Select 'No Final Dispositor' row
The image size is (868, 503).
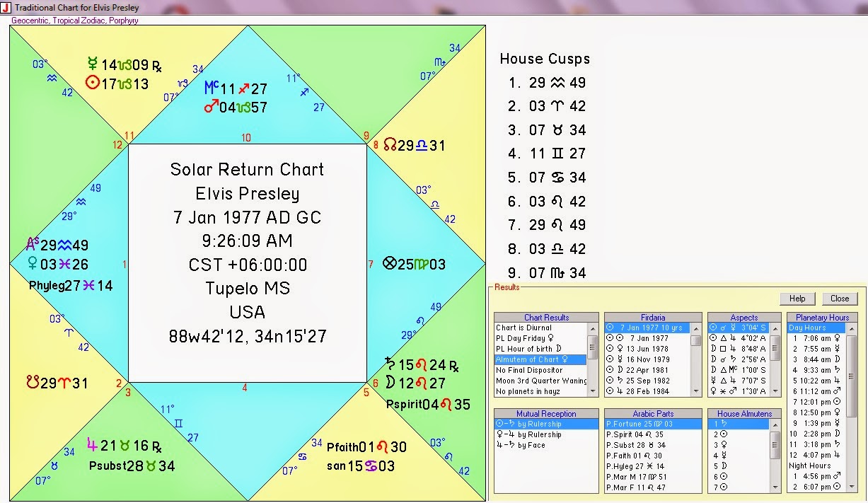click(540, 371)
